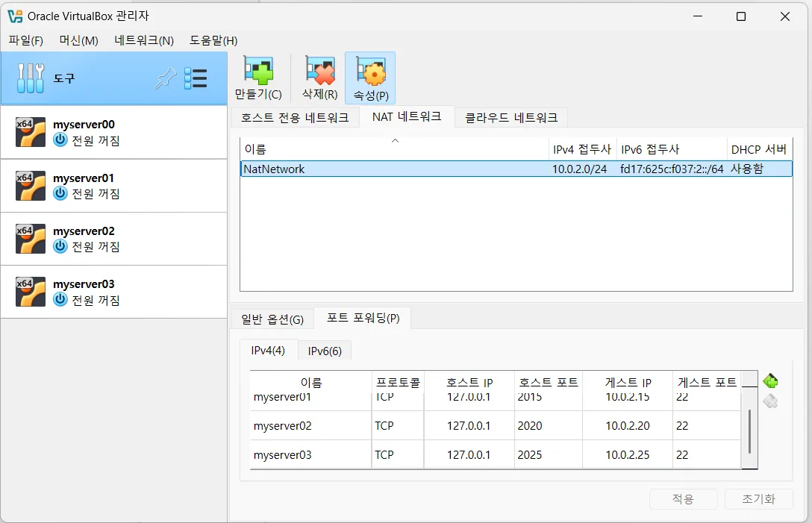Click the 적용 button
The image size is (812, 523).
[x=683, y=498]
